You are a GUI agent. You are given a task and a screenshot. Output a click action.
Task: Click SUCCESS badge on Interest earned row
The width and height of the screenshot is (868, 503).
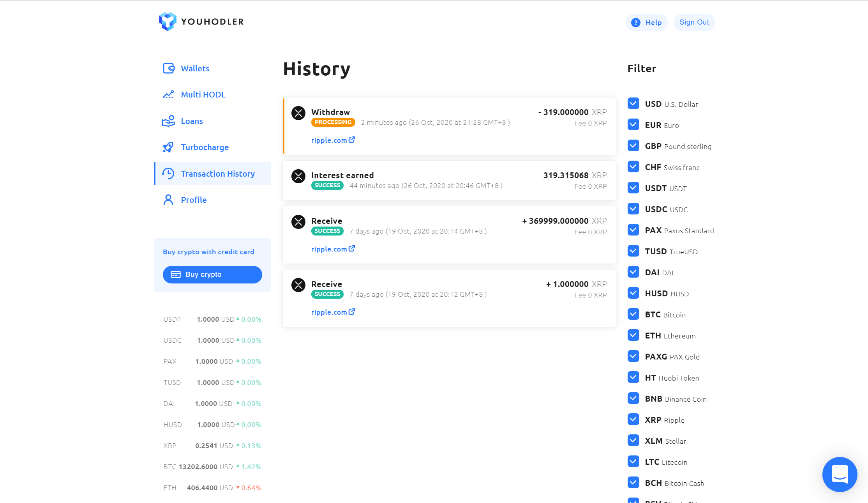point(327,185)
